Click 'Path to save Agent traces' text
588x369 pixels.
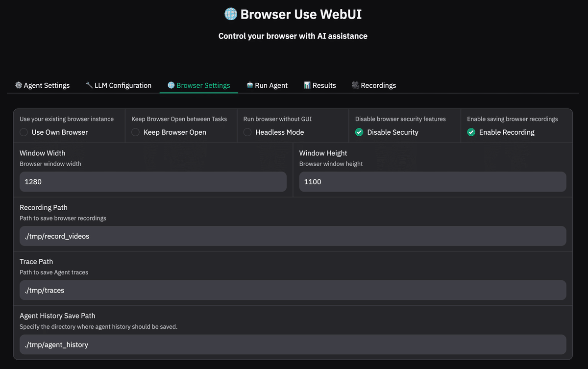(54, 272)
